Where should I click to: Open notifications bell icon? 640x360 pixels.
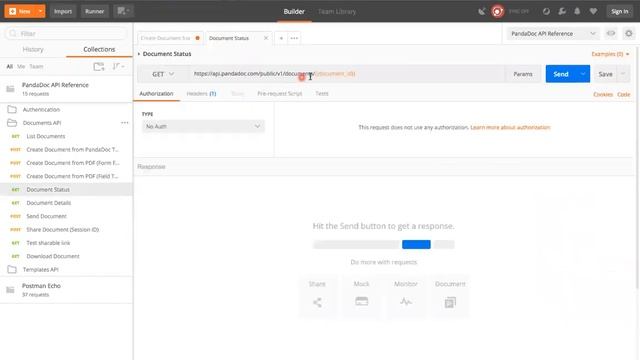[577, 11]
